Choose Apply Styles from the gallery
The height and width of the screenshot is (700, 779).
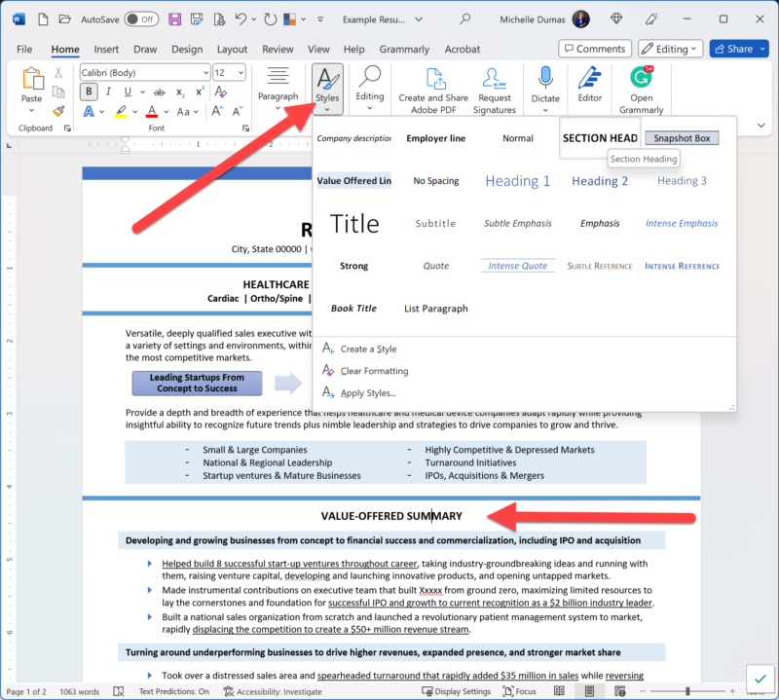pyautogui.click(x=371, y=391)
